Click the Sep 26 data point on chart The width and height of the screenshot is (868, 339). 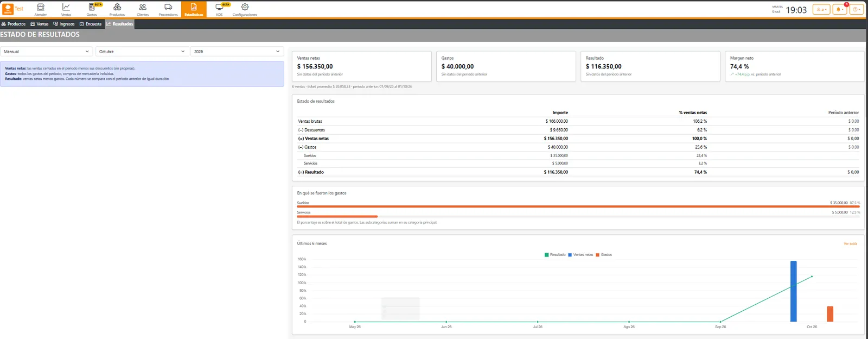[720, 322]
